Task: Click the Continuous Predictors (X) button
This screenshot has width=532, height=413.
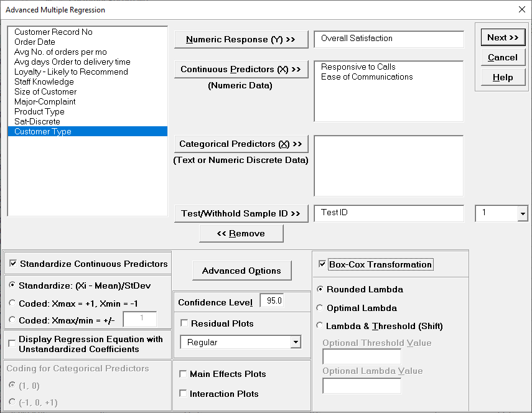Action: 241,70
